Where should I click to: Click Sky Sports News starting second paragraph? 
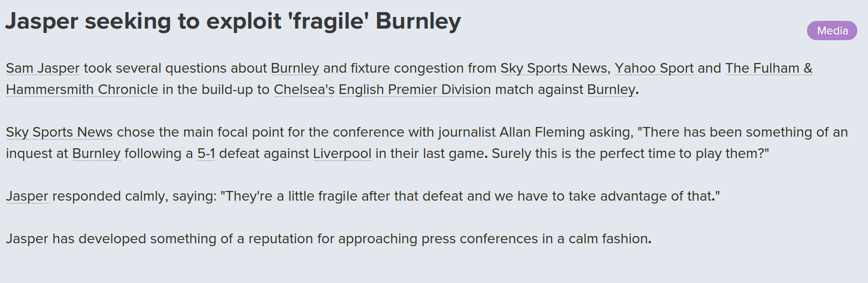click(x=59, y=132)
